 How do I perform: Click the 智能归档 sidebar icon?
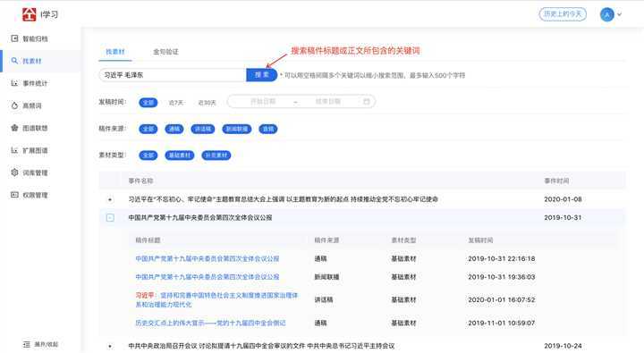point(15,38)
